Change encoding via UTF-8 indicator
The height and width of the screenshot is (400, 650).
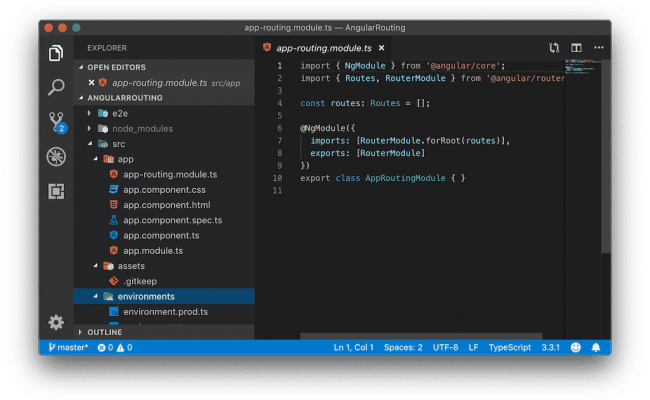pyautogui.click(x=445, y=347)
